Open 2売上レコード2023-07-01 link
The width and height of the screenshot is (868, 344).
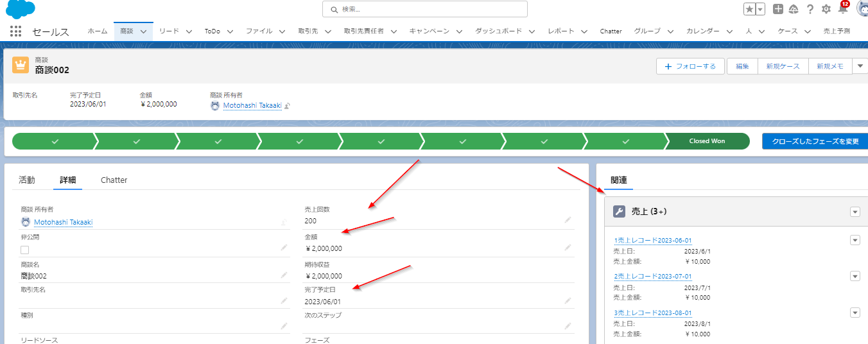tap(653, 276)
